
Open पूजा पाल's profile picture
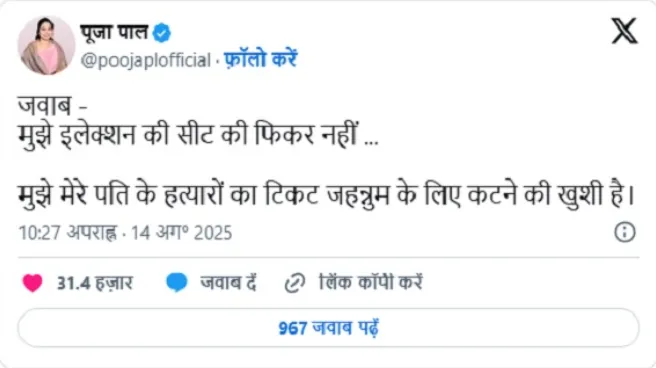46,46
